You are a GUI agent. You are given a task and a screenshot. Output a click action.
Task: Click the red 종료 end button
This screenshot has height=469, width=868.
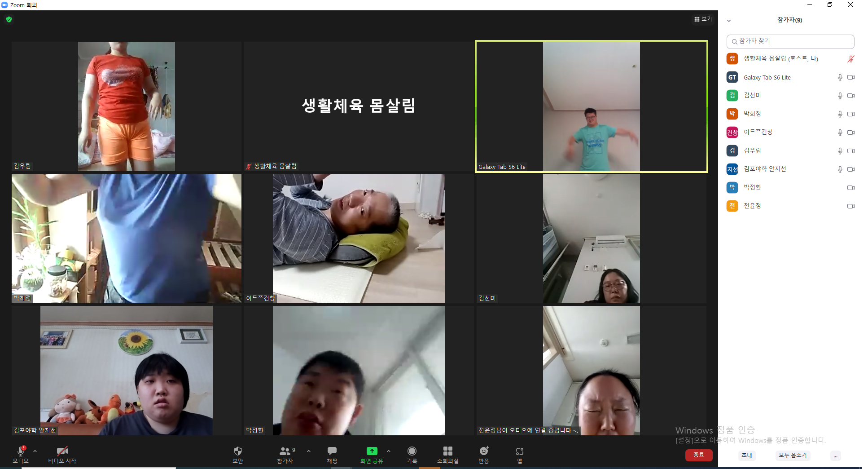pos(699,455)
